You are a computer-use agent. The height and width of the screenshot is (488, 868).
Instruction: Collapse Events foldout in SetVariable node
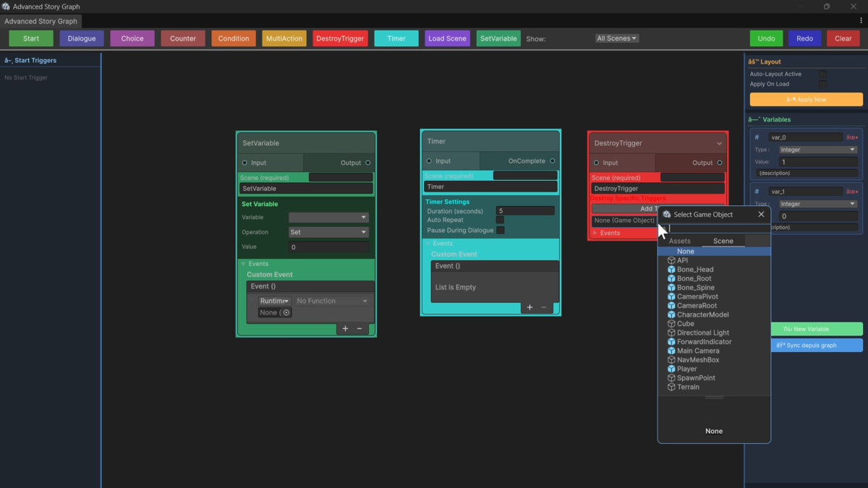243,264
